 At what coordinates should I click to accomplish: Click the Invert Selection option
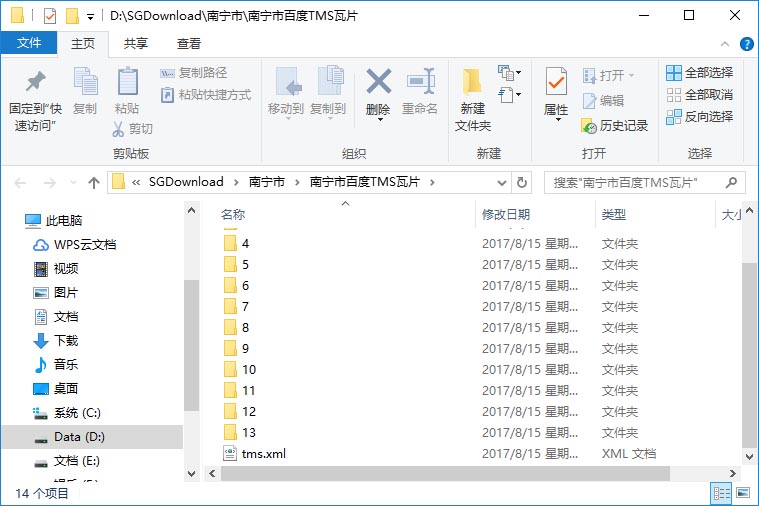pyautogui.click(x=699, y=117)
